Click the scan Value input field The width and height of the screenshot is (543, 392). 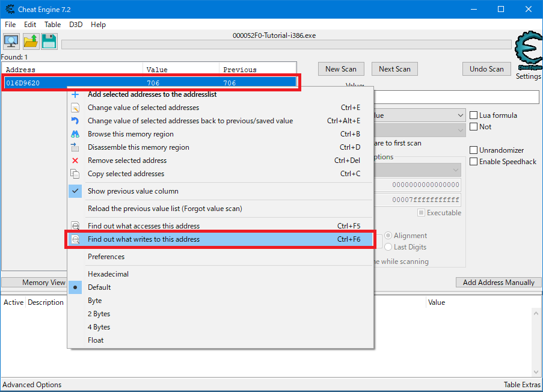click(x=456, y=97)
